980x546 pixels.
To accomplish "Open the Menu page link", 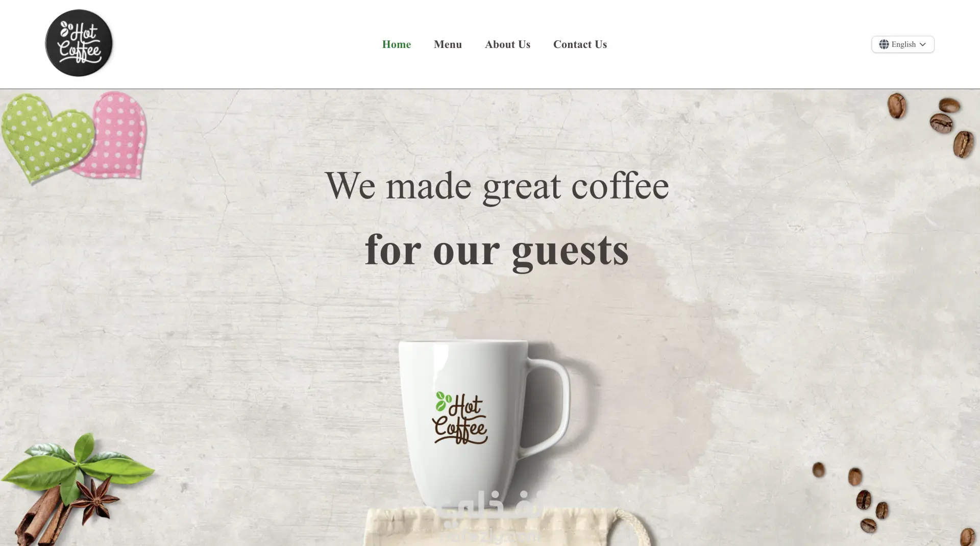I will [448, 44].
